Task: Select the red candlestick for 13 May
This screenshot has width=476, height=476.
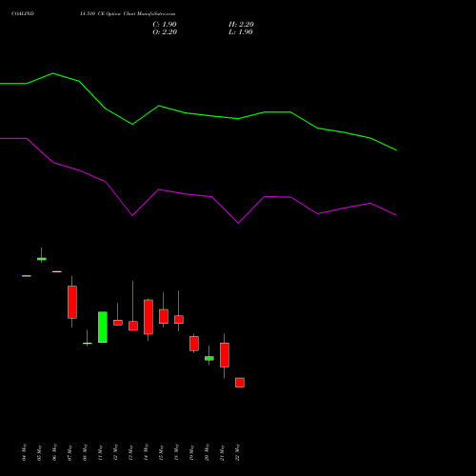Action: click(x=133, y=326)
